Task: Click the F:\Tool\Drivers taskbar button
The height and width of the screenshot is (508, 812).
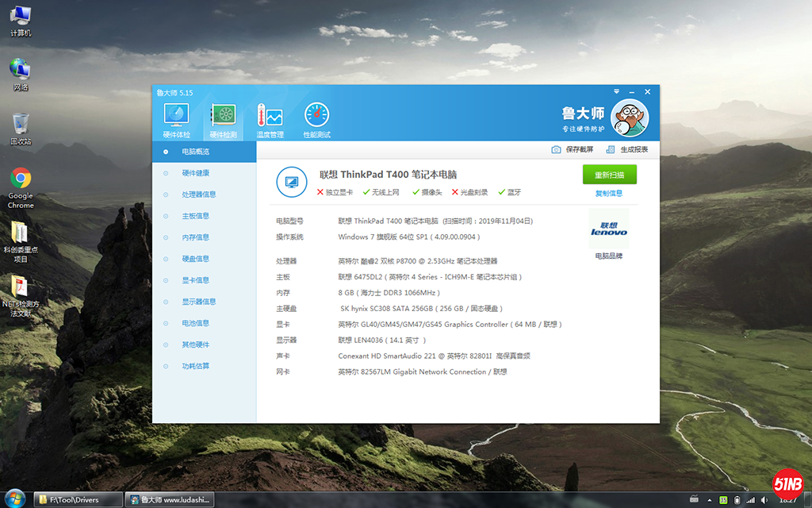Action: click(x=79, y=500)
